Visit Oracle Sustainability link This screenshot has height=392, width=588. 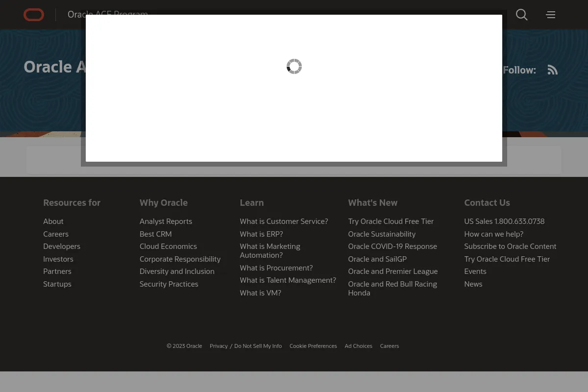(382, 234)
